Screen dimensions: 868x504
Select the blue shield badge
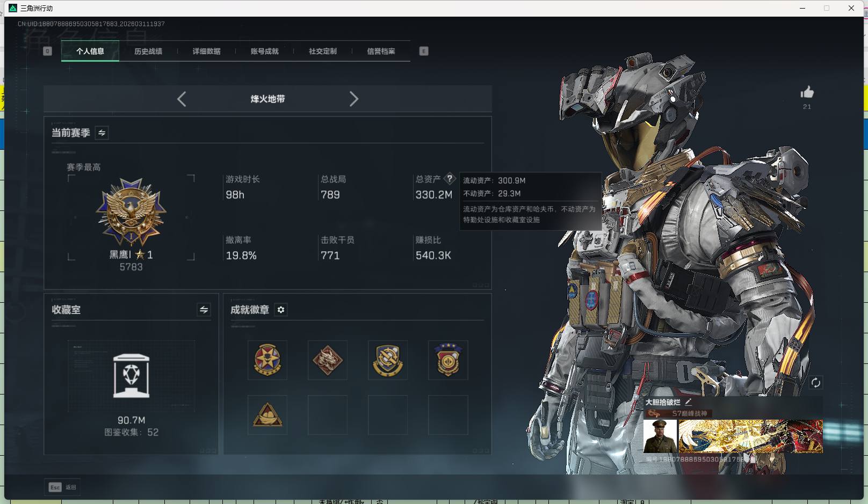[x=387, y=360]
